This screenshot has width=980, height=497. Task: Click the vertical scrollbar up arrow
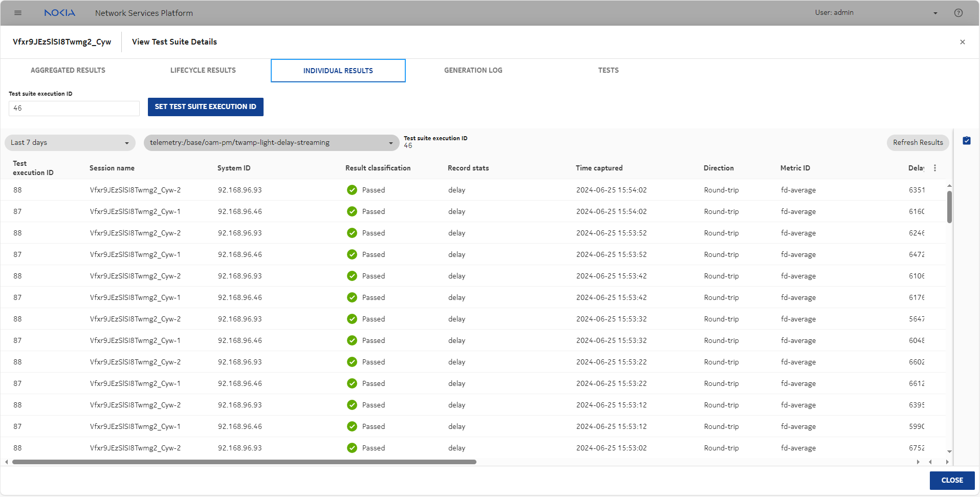(949, 186)
